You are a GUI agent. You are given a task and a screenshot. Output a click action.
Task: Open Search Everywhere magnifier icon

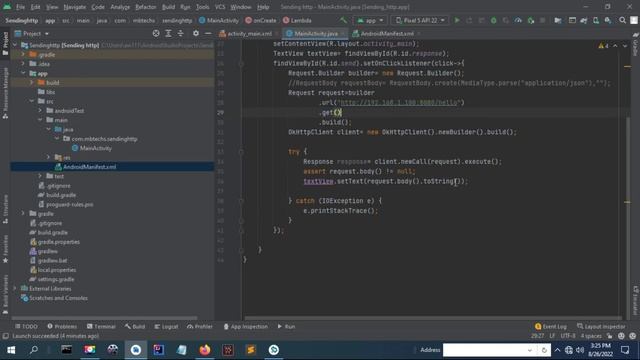click(x=622, y=20)
